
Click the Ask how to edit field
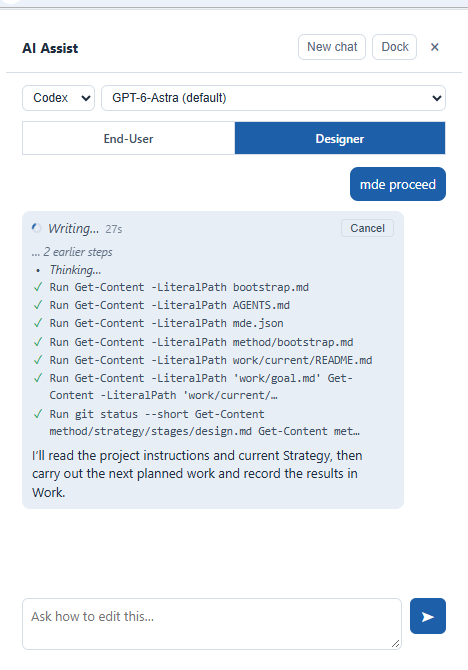[212, 623]
